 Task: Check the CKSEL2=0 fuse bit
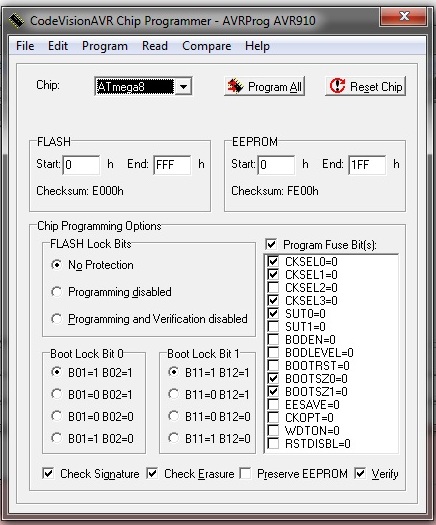point(273,287)
